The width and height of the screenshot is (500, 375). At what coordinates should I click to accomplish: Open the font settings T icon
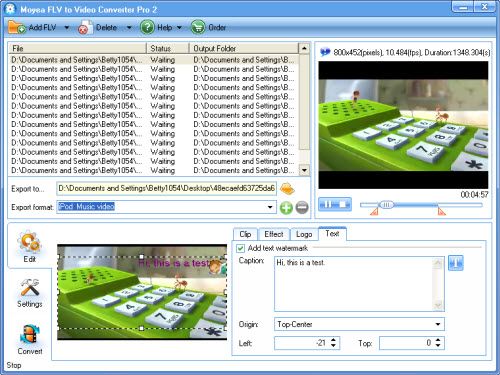point(455,263)
